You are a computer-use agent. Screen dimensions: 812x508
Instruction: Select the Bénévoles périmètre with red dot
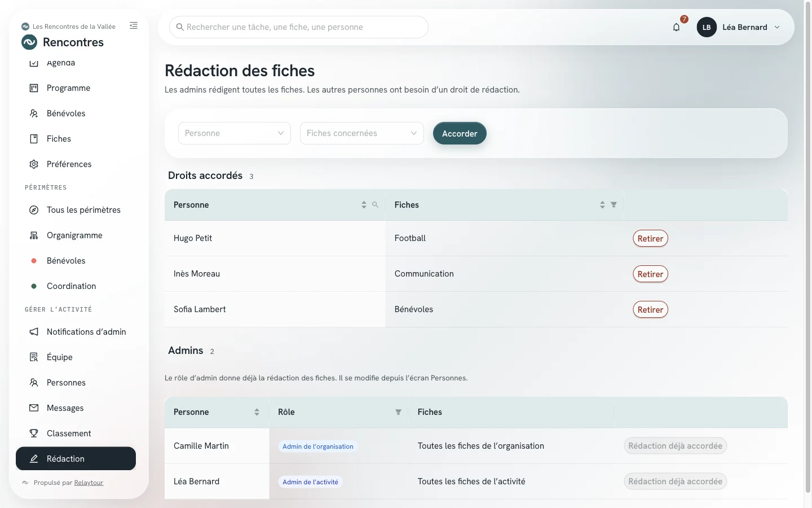[x=76, y=261]
